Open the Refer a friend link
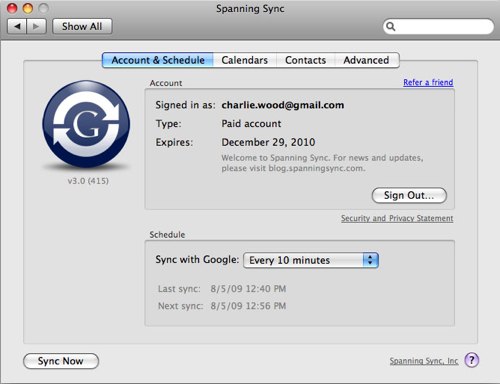 (x=428, y=82)
